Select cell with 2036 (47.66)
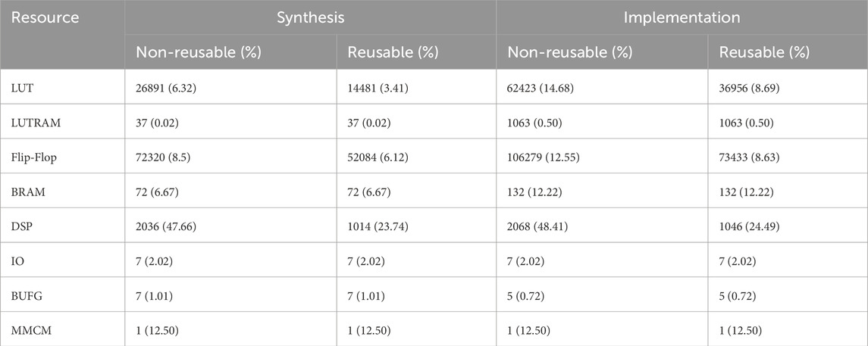The image size is (868, 346). tap(231, 226)
